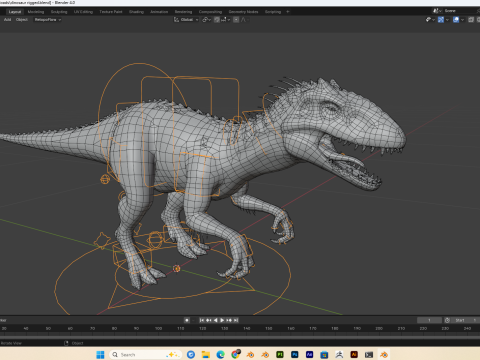
Task: Open File Explorer from the taskbar
Action: pyautogui.click(x=206, y=354)
